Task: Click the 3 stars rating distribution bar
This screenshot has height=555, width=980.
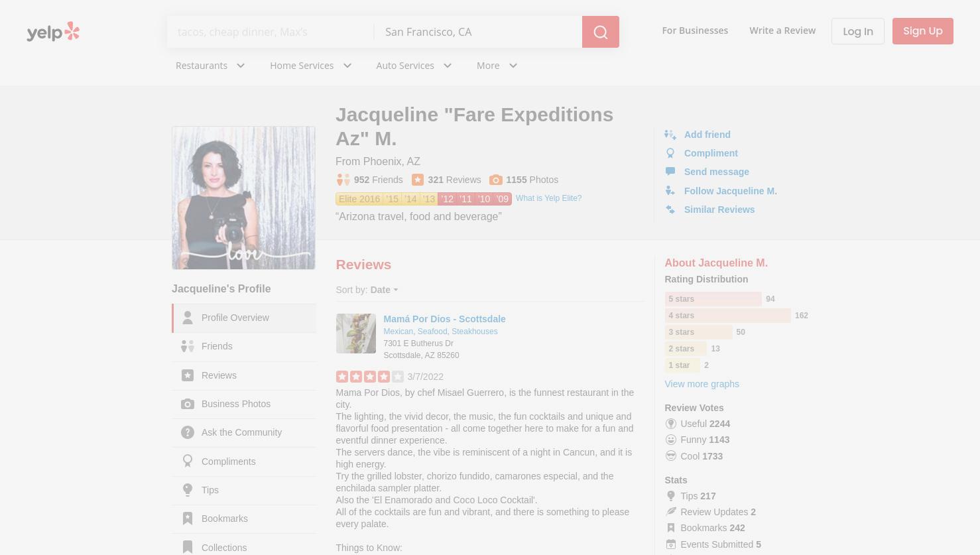Action: pos(698,332)
